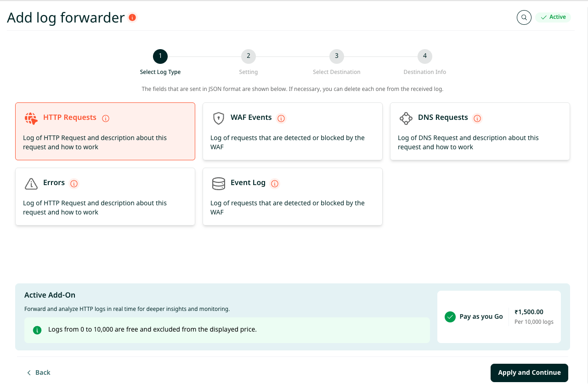
Task: Open step 4 Destination Info
Action: pyautogui.click(x=424, y=56)
